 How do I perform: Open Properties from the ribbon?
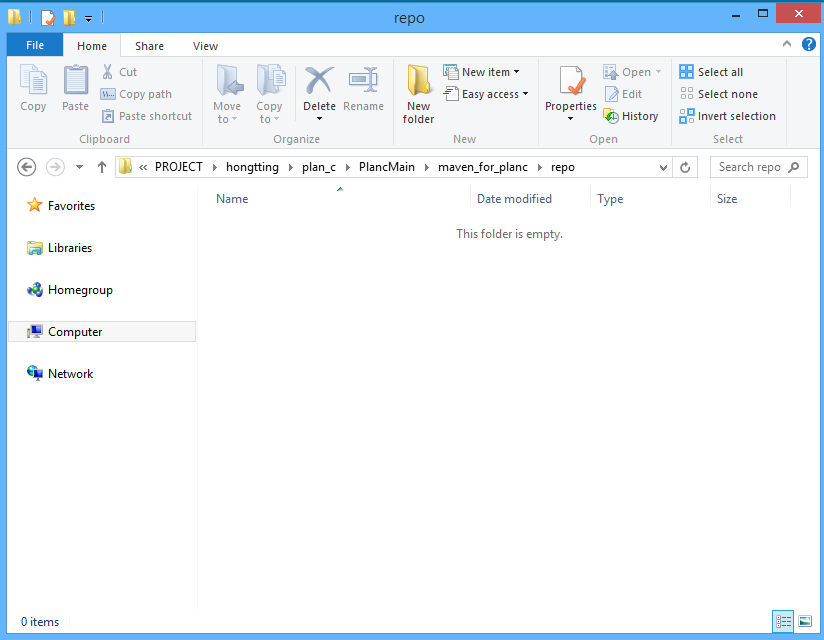coord(571,87)
